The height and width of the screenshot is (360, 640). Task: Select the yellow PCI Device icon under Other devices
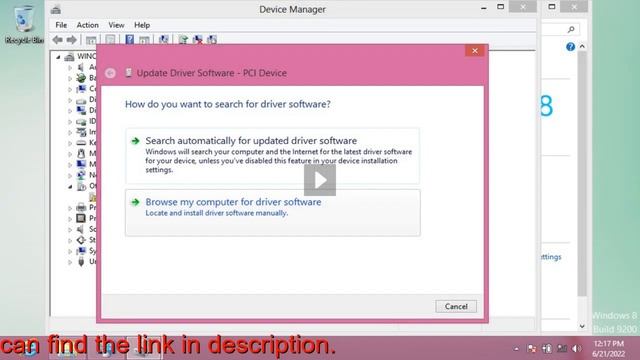(93, 197)
